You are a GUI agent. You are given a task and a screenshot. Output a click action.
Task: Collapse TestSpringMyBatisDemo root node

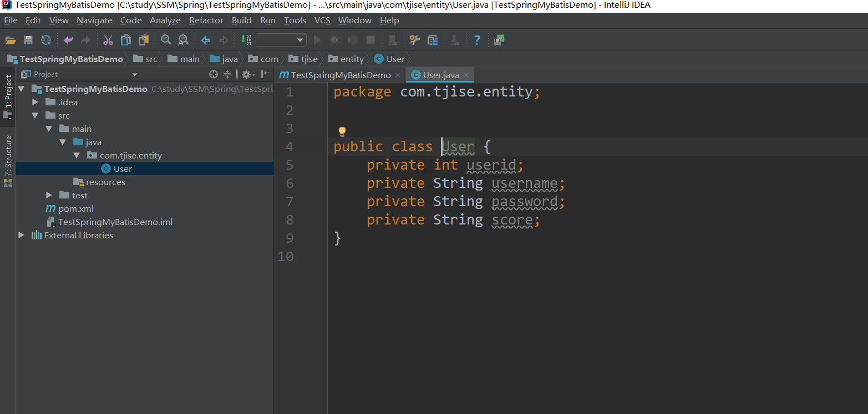(21, 89)
